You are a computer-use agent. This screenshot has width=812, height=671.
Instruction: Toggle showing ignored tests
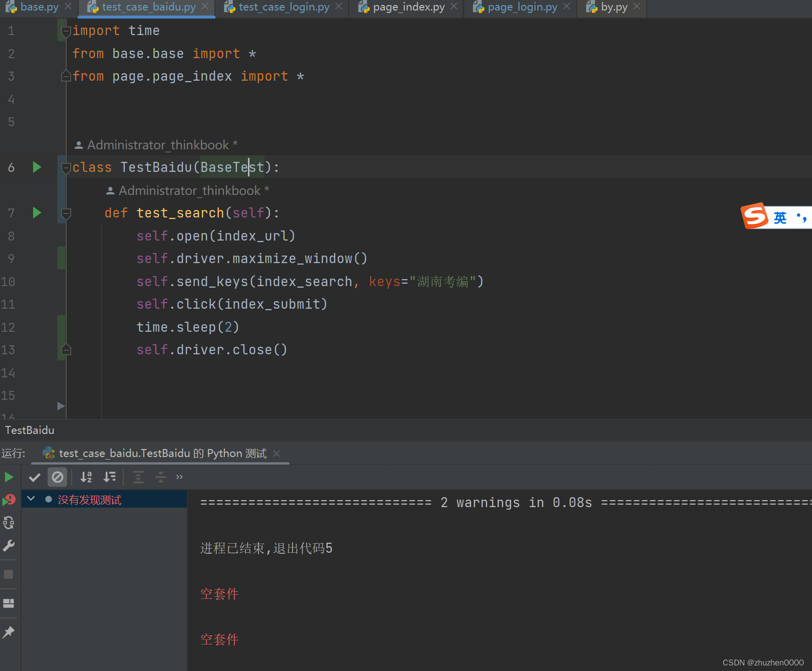pos(57,477)
